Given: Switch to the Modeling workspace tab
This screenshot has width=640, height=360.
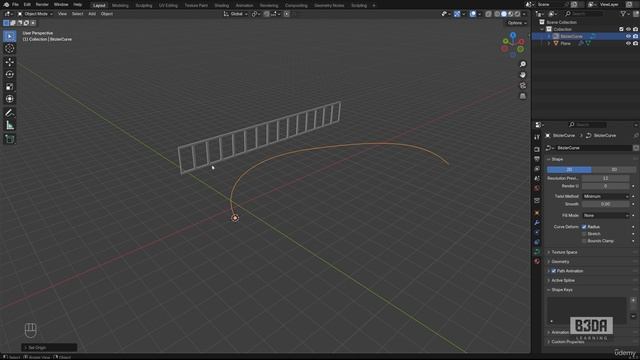Looking at the screenshot, I should tap(120, 5).
